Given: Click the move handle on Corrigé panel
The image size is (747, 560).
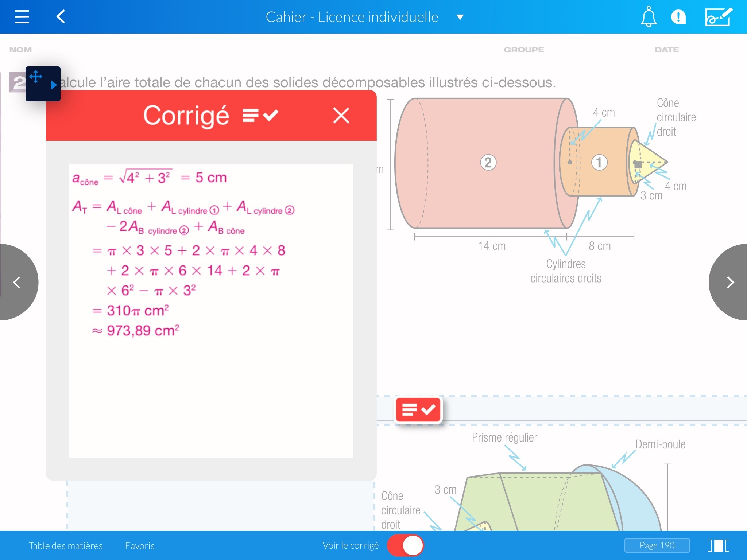Looking at the screenshot, I should pyautogui.click(x=36, y=77).
